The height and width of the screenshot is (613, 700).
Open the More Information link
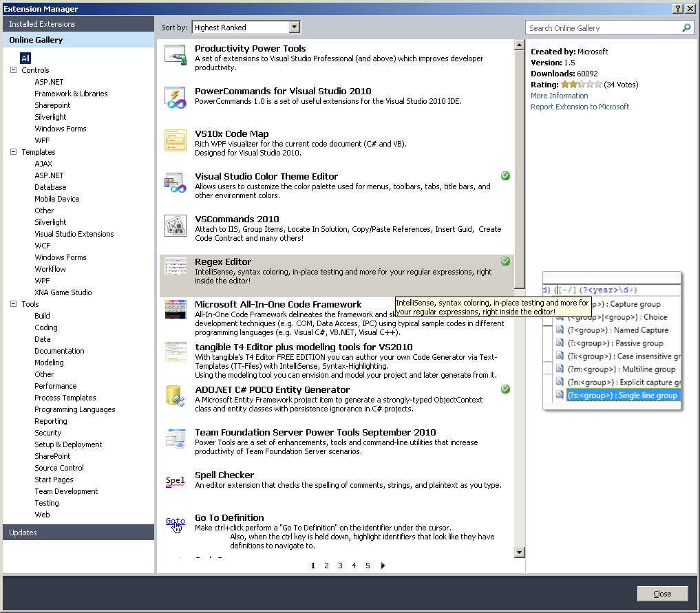click(x=560, y=96)
